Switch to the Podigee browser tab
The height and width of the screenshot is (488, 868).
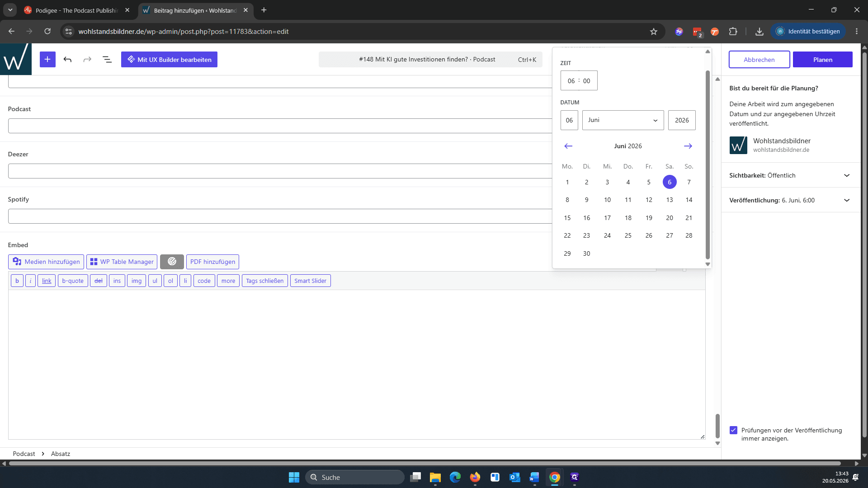coord(77,10)
